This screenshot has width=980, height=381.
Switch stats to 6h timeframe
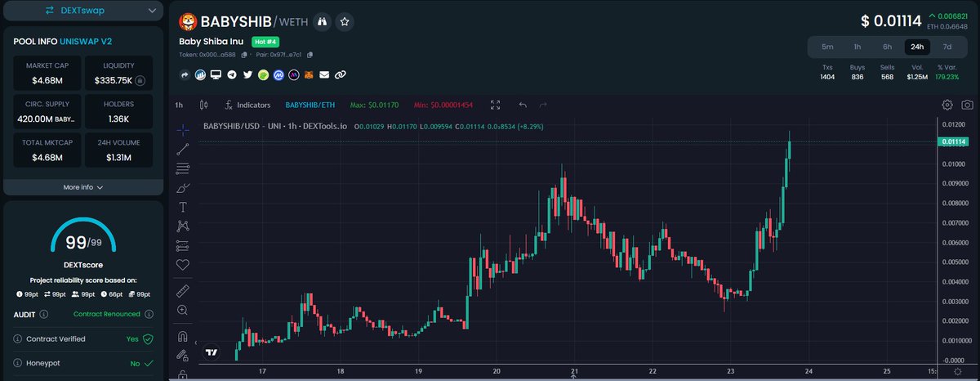[x=887, y=47]
